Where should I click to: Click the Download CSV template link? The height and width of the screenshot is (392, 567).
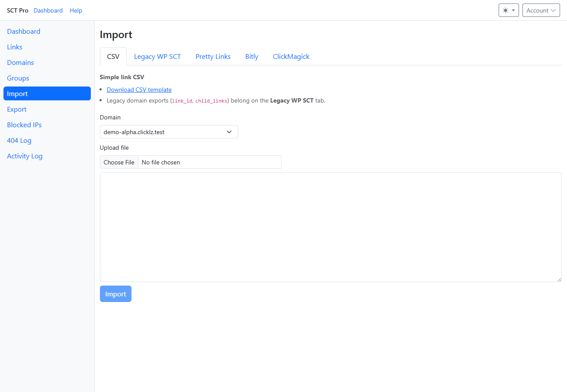coord(139,90)
